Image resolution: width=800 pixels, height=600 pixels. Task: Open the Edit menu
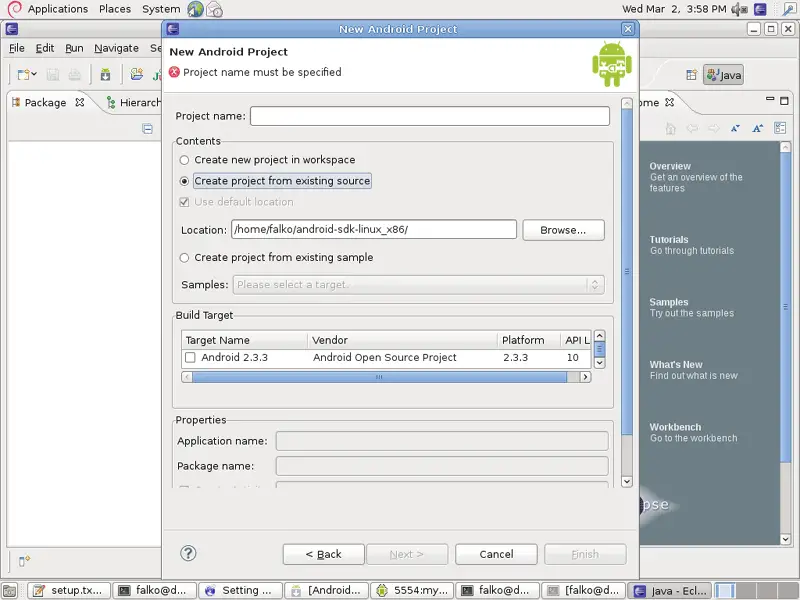point(45,48)
